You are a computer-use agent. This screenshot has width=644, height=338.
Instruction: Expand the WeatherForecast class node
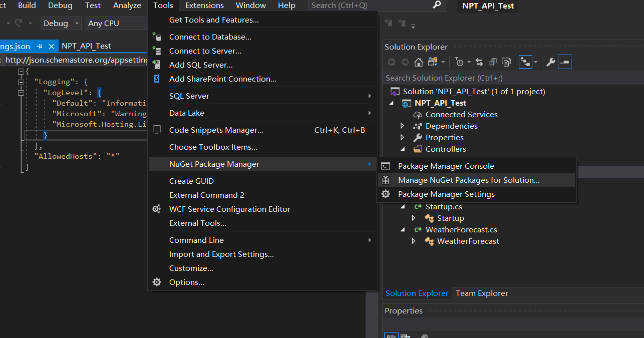413,241
